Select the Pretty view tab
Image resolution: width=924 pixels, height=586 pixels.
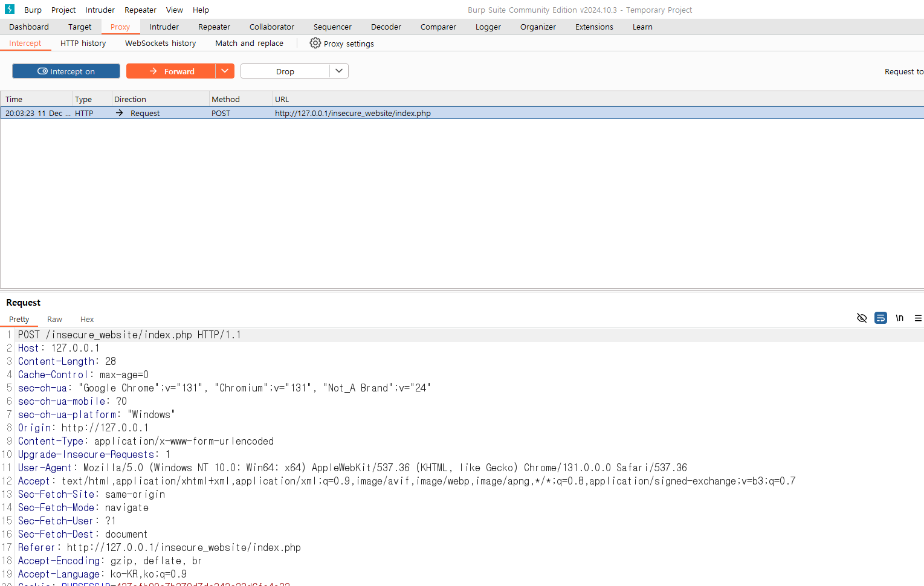click(x=19, y=319)
